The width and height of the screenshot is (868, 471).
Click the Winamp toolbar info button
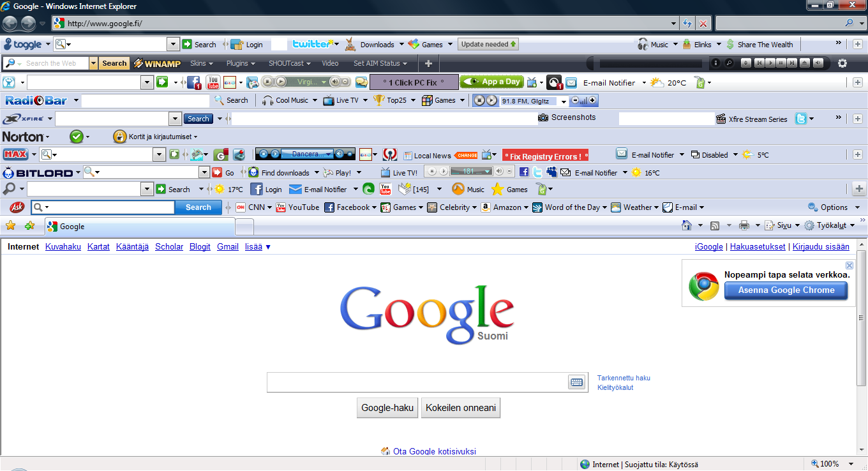(x=716, y=63)
